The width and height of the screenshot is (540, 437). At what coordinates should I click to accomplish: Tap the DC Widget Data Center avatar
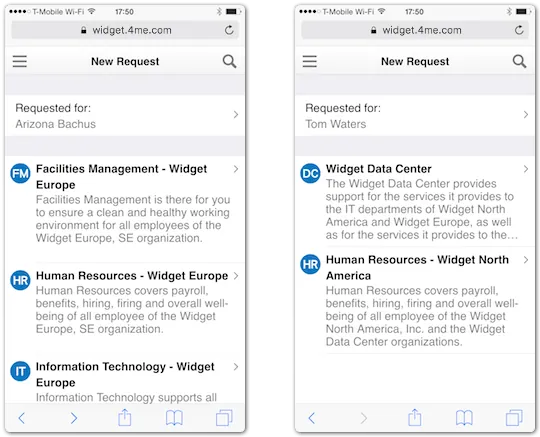coord(310,173)
